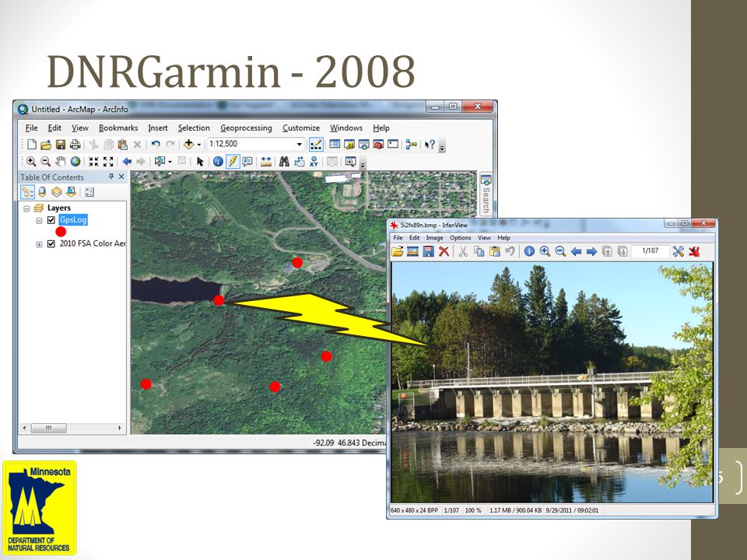Open the Customize menu in ArcMap

[x=301, y=128]
